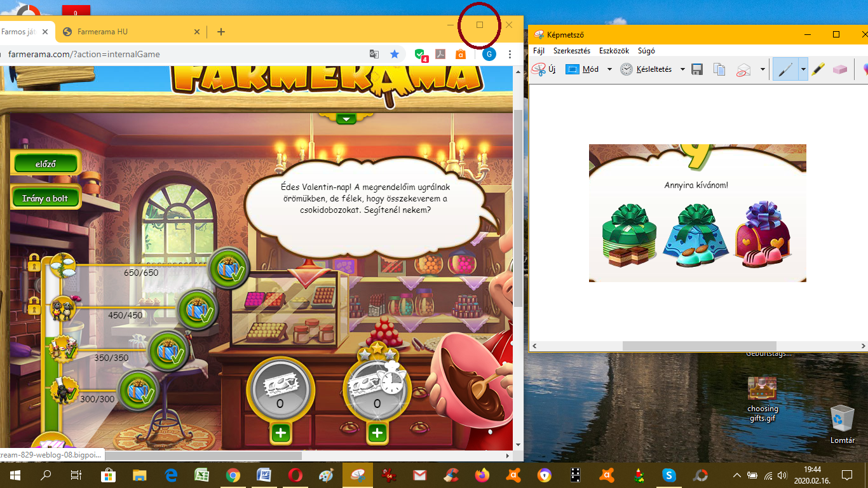Open the Google Translate icon in address bar

pyautogui.click(x=375, y=55)
